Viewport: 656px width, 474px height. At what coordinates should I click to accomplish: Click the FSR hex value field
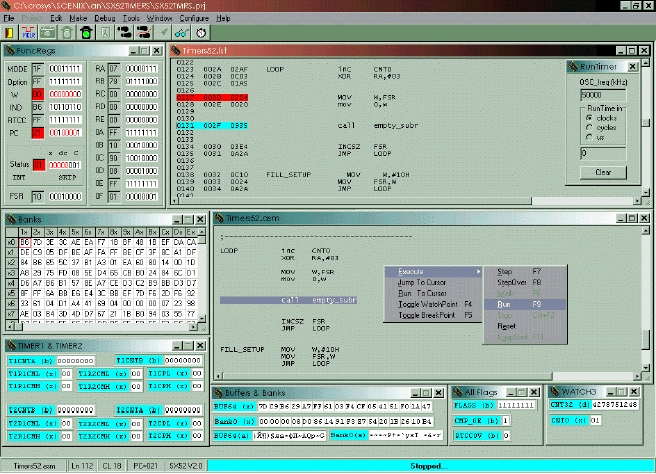[38, 197]
